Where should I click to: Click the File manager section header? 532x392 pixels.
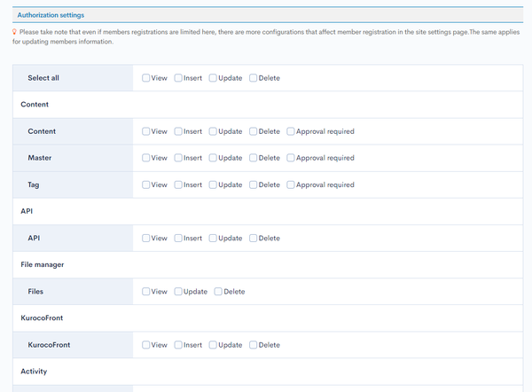pos(43,264)
